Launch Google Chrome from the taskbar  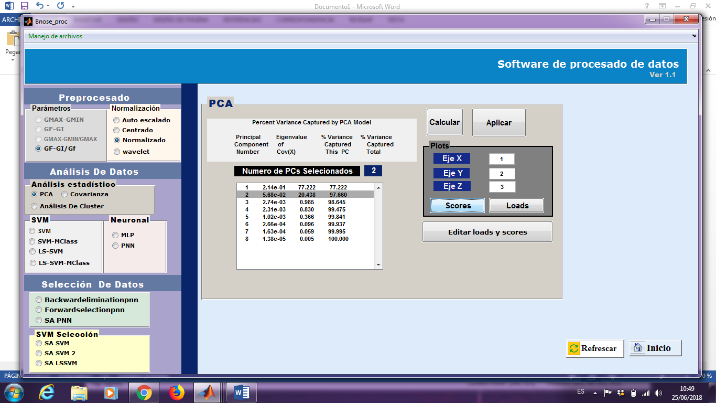(x=143, y=391)
